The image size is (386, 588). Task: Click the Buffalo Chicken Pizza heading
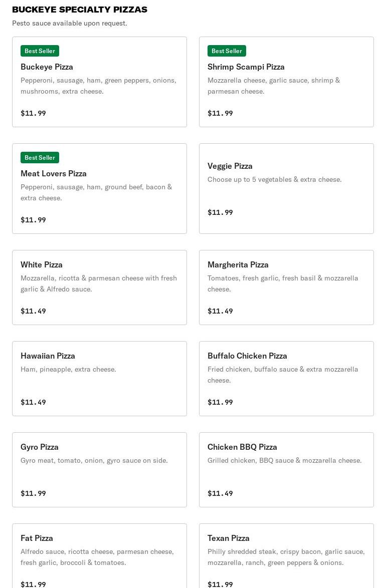247,356
